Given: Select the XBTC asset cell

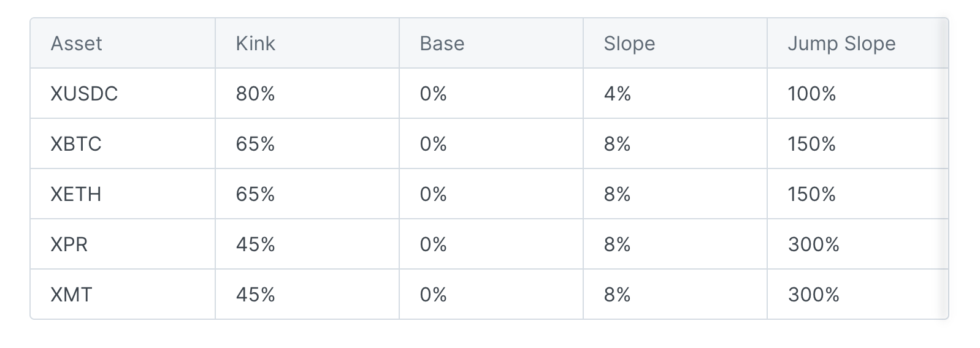Looking at the screenshot, I should 76,144.
